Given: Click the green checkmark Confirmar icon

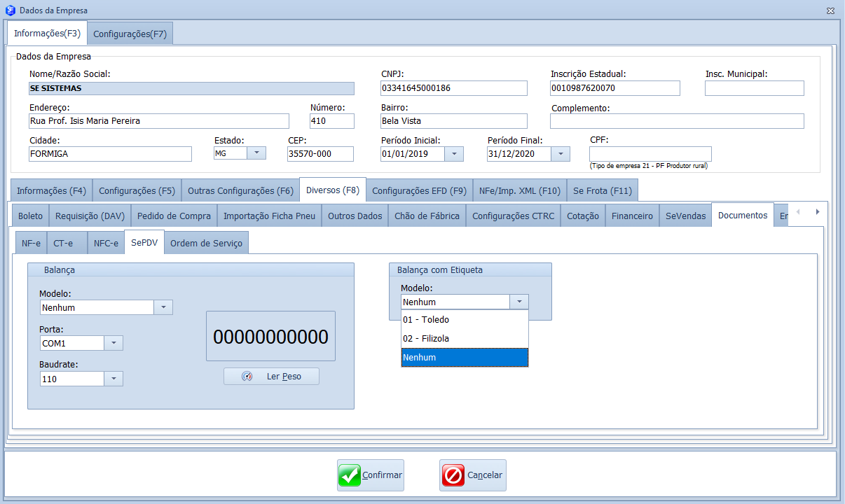Looking at the screenshot, I should (349, 475).
